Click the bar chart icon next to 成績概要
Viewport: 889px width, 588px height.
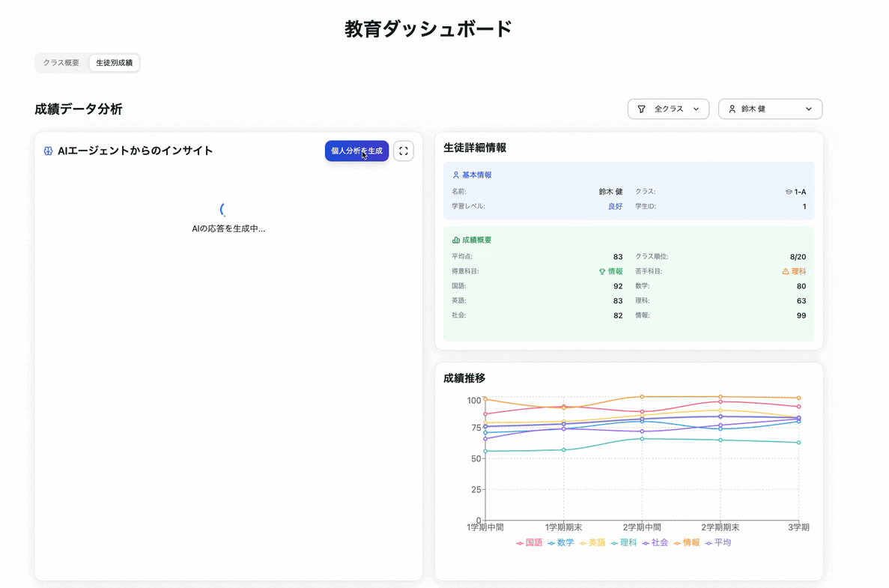pos(456,240)
